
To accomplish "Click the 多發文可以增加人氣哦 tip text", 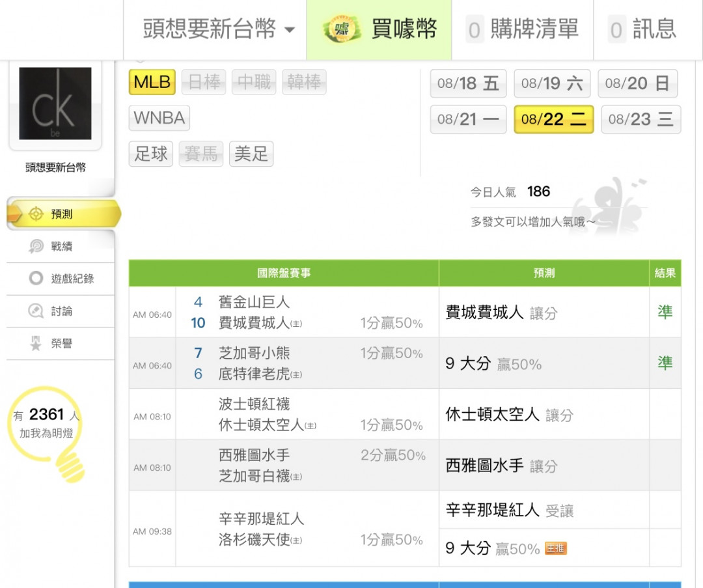I will click(x=532, y=221).
